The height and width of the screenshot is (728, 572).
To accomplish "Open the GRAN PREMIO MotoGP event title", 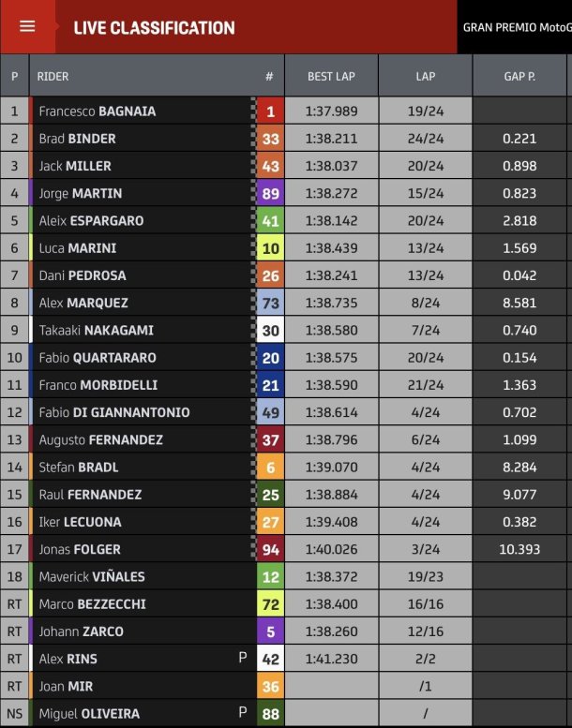I will point(518,27).
